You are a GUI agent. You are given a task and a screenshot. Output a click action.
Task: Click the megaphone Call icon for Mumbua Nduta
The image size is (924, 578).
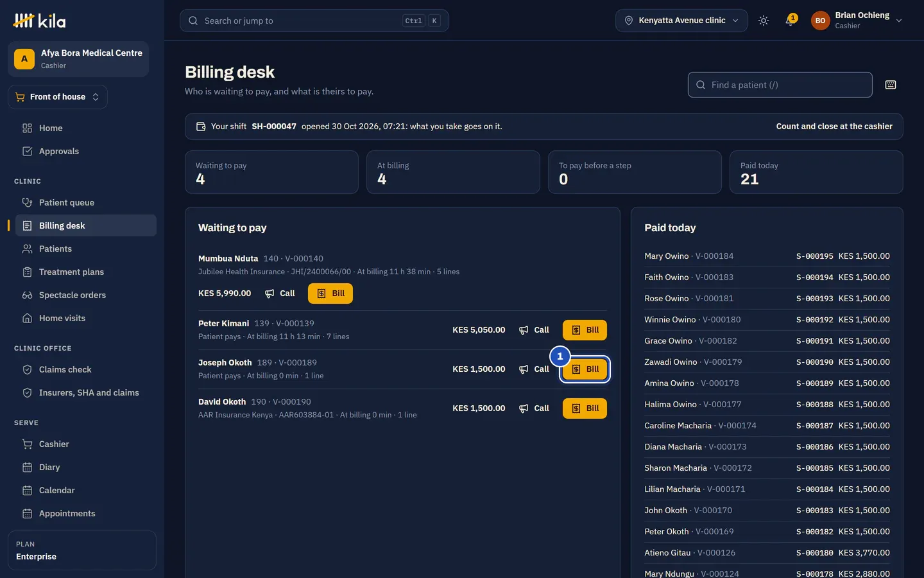tap(269, 293)
